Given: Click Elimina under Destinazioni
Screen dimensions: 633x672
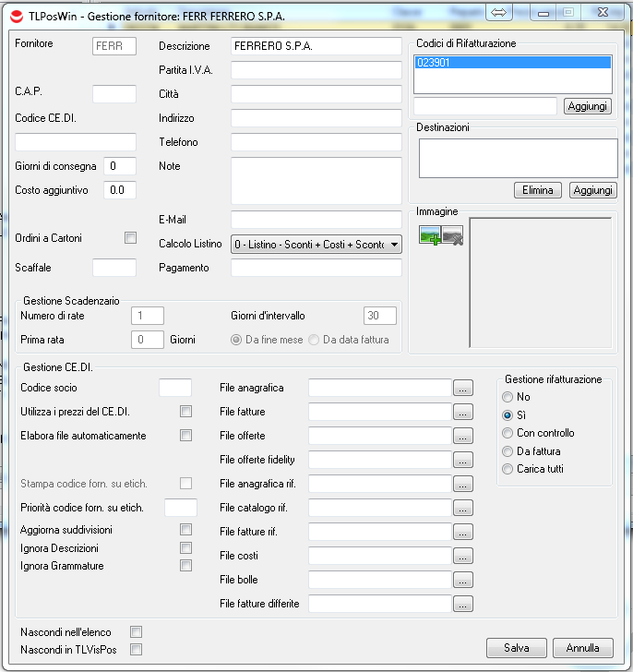Looking at the screenshot, I should click(537, 190).
